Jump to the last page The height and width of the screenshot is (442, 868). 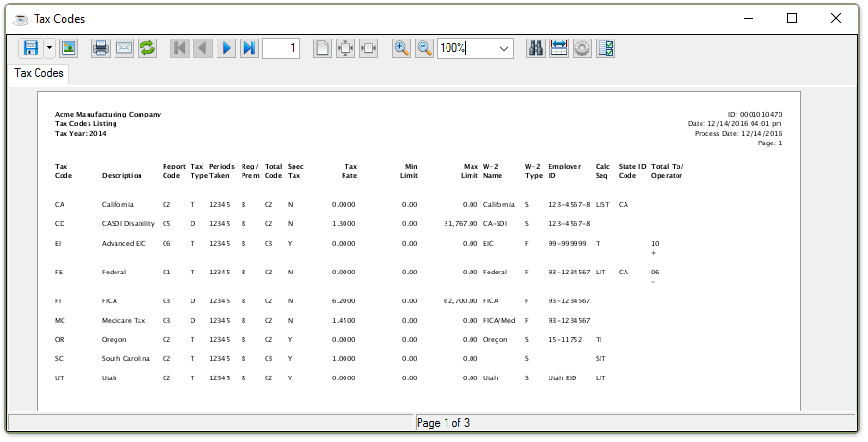(249, 48)
